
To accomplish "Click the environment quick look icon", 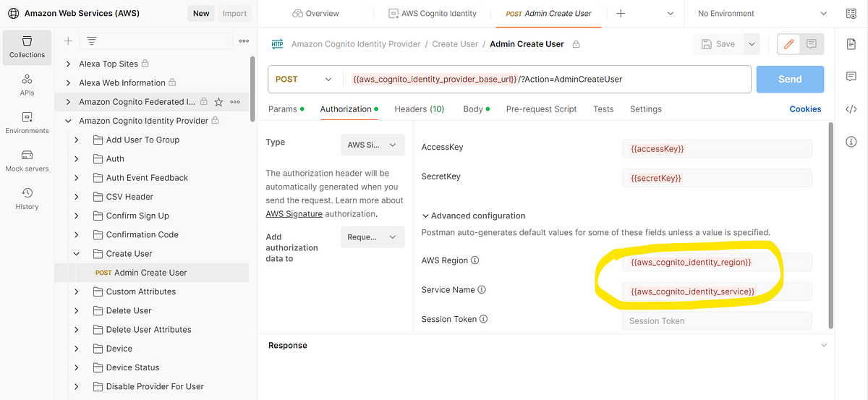I will pos(850,13).
